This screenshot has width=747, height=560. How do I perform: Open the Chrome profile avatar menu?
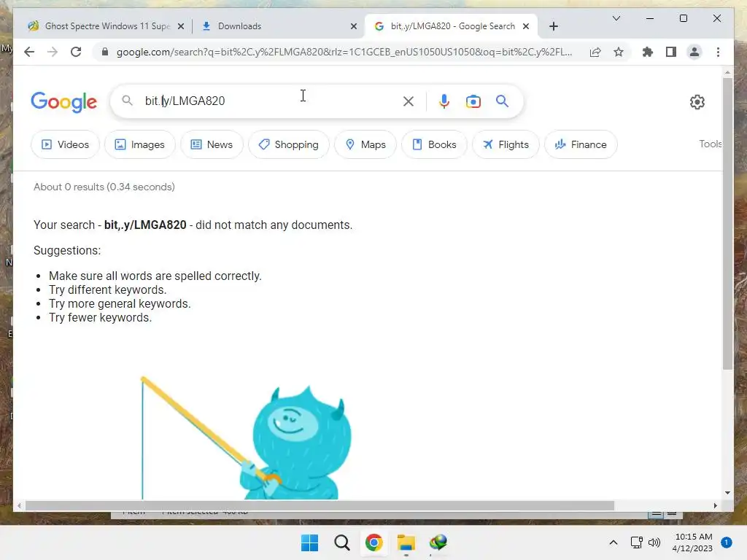coord(694,52)
